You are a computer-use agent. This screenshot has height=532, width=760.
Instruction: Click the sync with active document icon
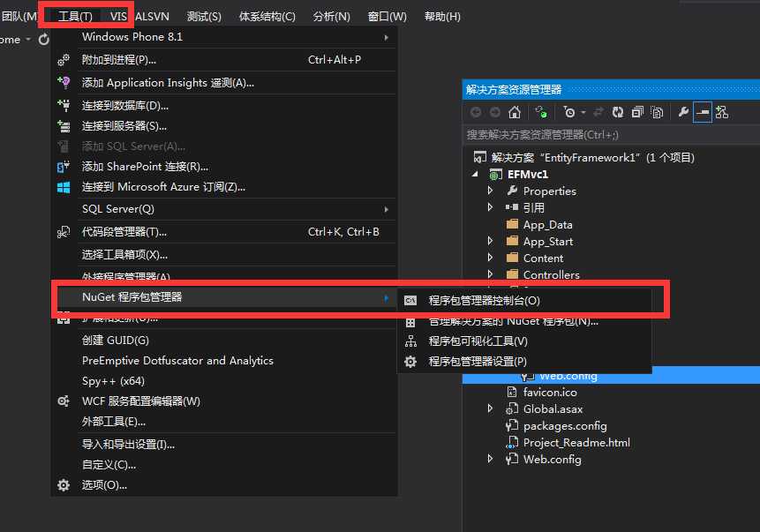click(598, 112)
